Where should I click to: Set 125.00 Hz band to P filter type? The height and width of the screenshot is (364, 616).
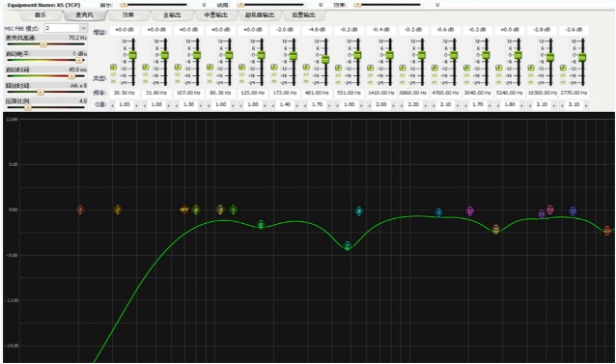pos(242,68)
